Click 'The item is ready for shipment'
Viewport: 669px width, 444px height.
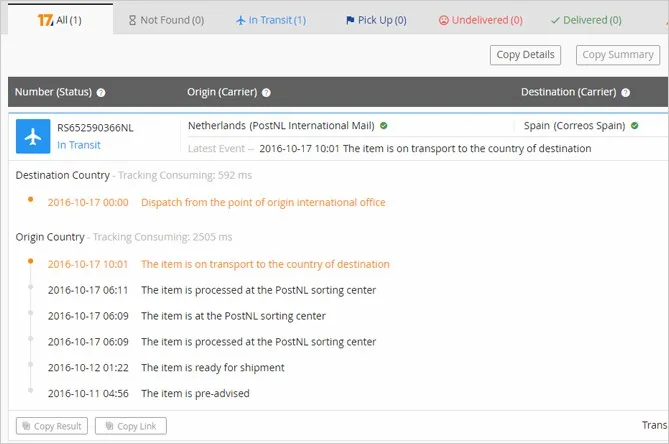[x=213, y=368]
